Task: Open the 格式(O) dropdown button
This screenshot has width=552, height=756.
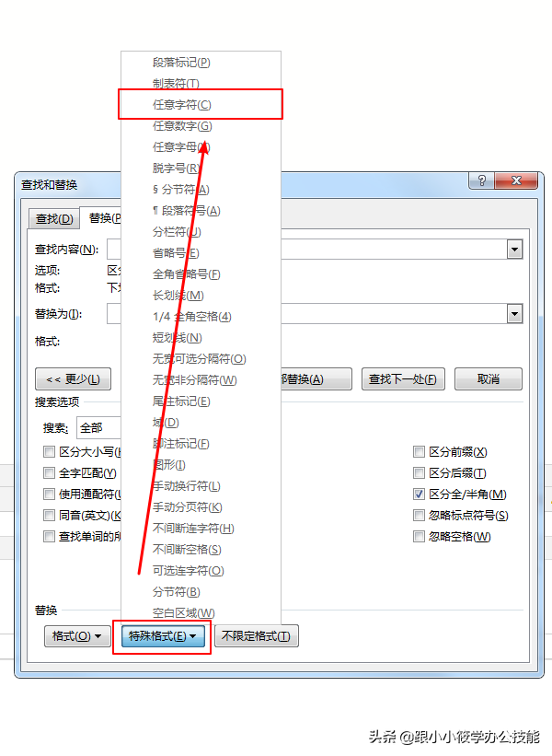Action: (x=77, y=636)
